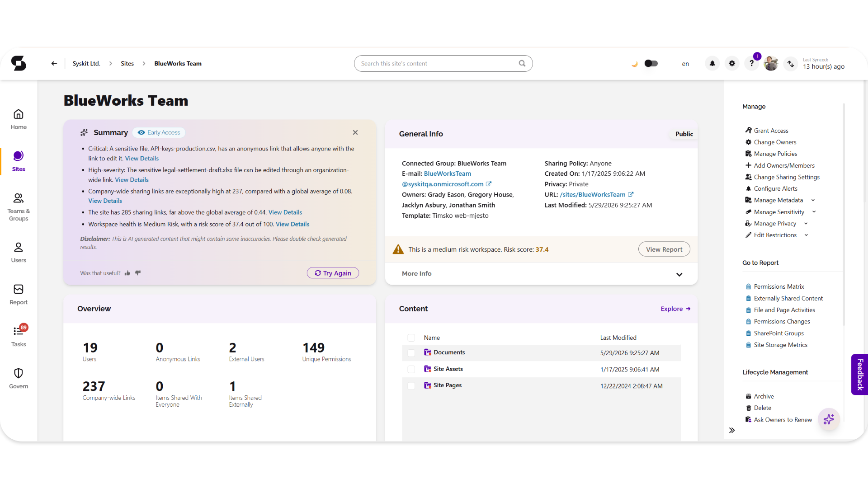The image size is (868, 488).
Task: Open Users section in sidebar
Action: (19, 253)
